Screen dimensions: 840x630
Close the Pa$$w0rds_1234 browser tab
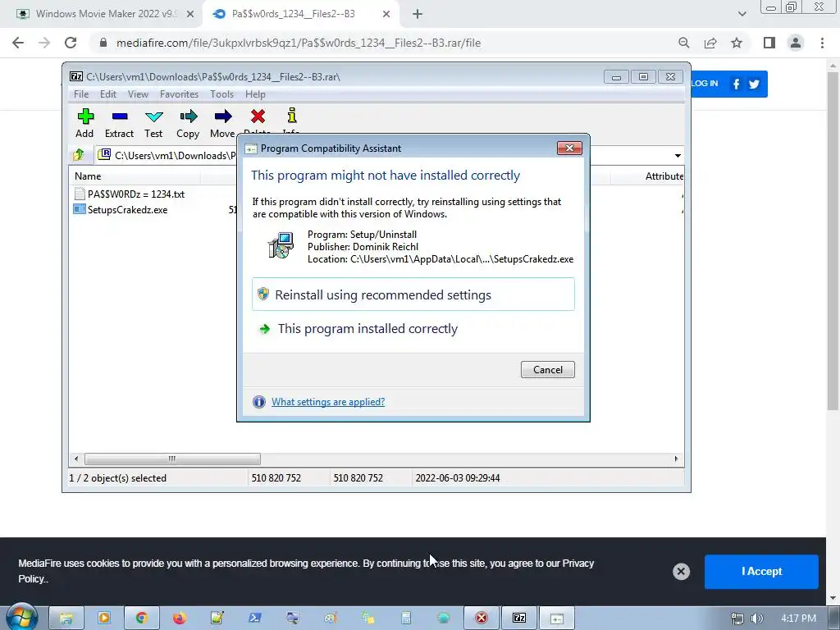pyautogui.click(x=386, y=15)
